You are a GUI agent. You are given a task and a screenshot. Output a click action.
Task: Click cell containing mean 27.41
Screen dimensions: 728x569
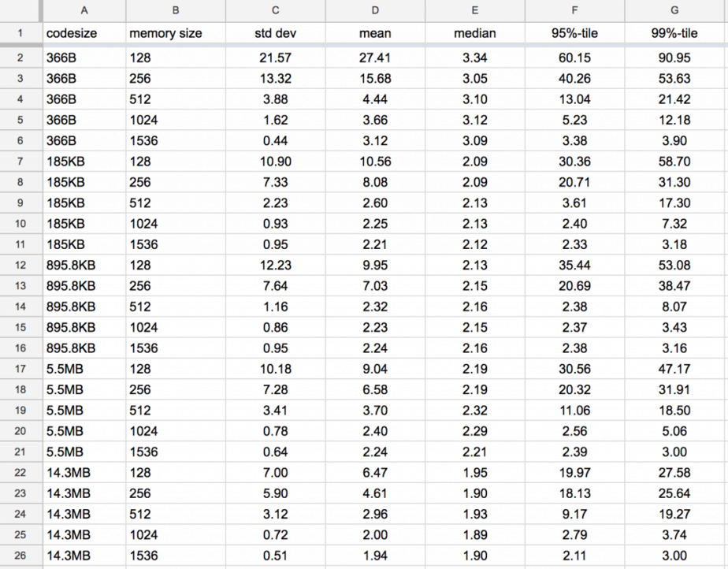375,58
